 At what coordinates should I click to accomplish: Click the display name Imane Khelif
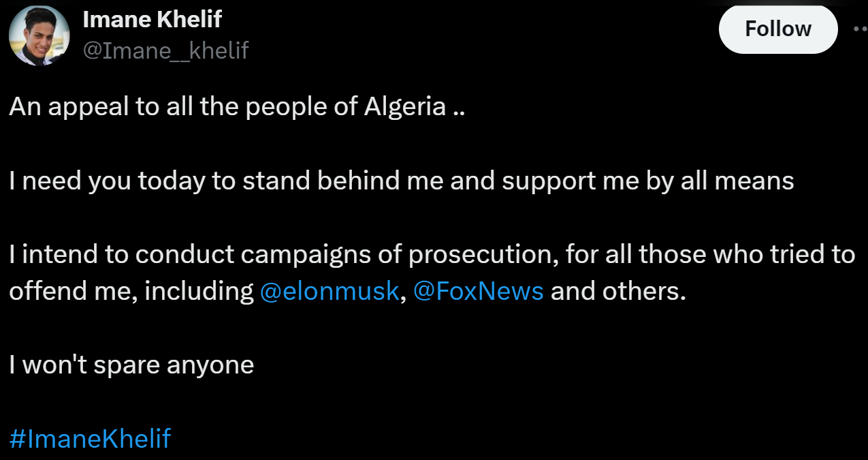tap(152, 20)
